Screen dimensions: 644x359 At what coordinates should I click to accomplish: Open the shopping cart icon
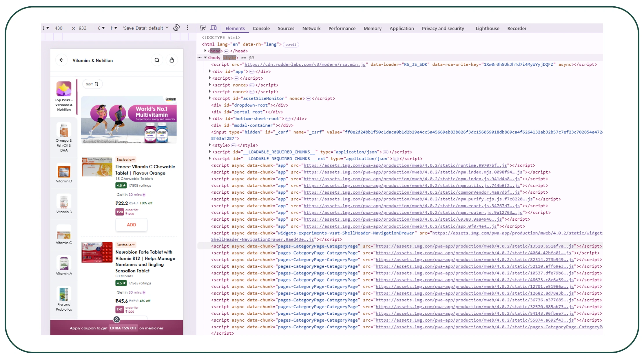172,60
